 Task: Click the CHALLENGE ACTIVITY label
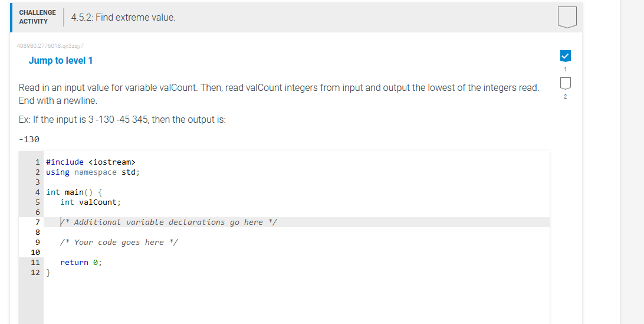coord(37,17)
